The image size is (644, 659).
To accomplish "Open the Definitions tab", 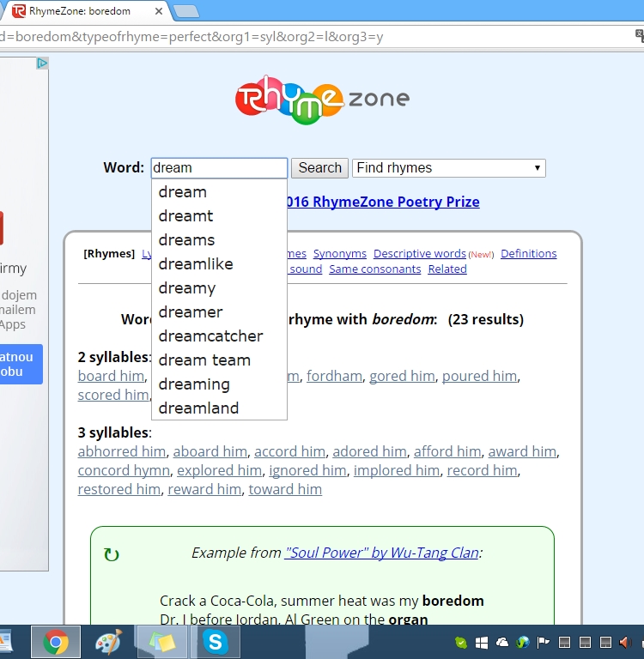I will (x=528, y=254).
